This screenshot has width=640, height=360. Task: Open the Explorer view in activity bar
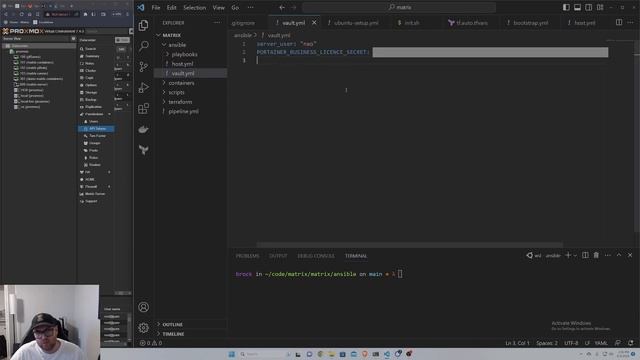click(143, 25)
